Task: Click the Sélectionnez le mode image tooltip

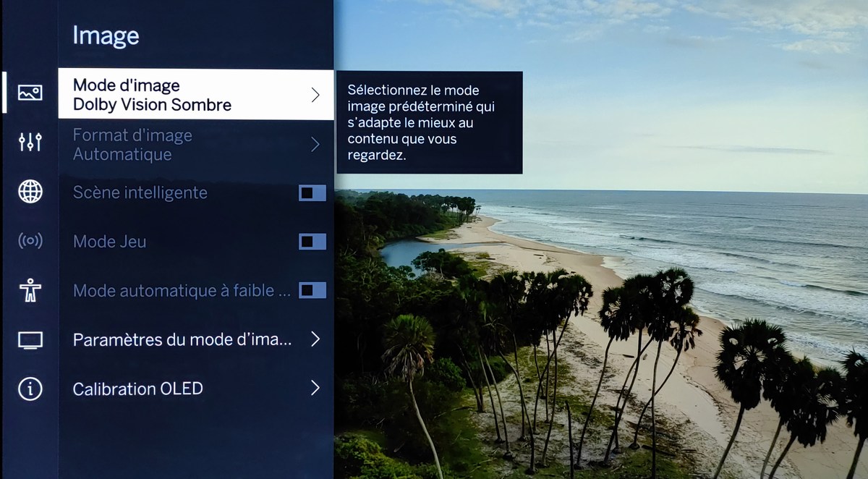Action: (430, 122)
